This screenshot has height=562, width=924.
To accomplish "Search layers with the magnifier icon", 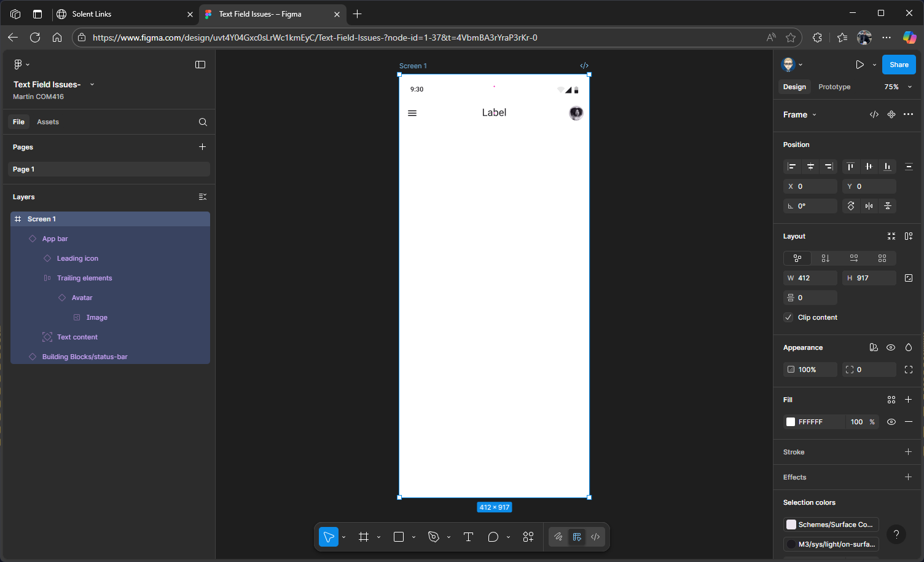I will pyautogui.click(x=203, y=122).
